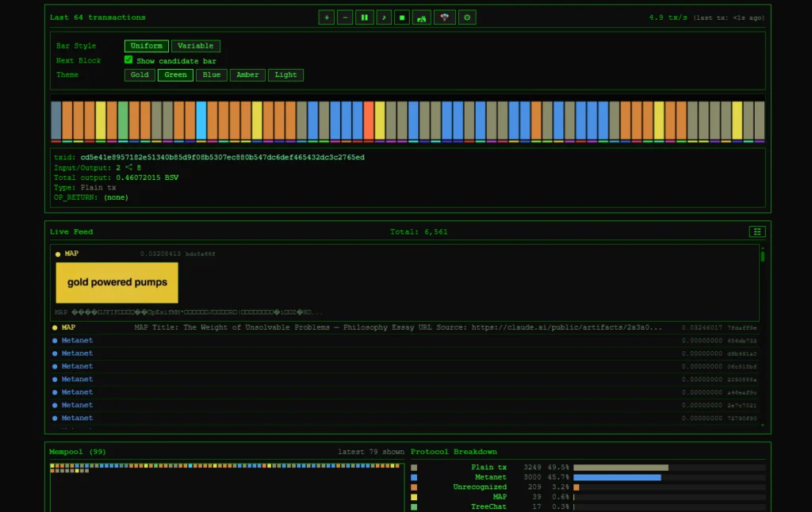Click the Live Feed scroll down arrow
This screenshot has width=812, height=512.
[762, 425]
